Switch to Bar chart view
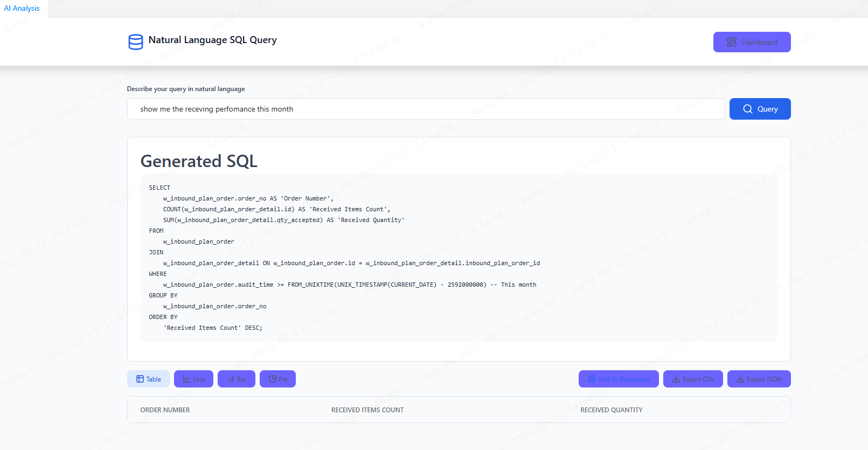Image resolution: width=868 pixels, height=450 pixels. point(237,379)
